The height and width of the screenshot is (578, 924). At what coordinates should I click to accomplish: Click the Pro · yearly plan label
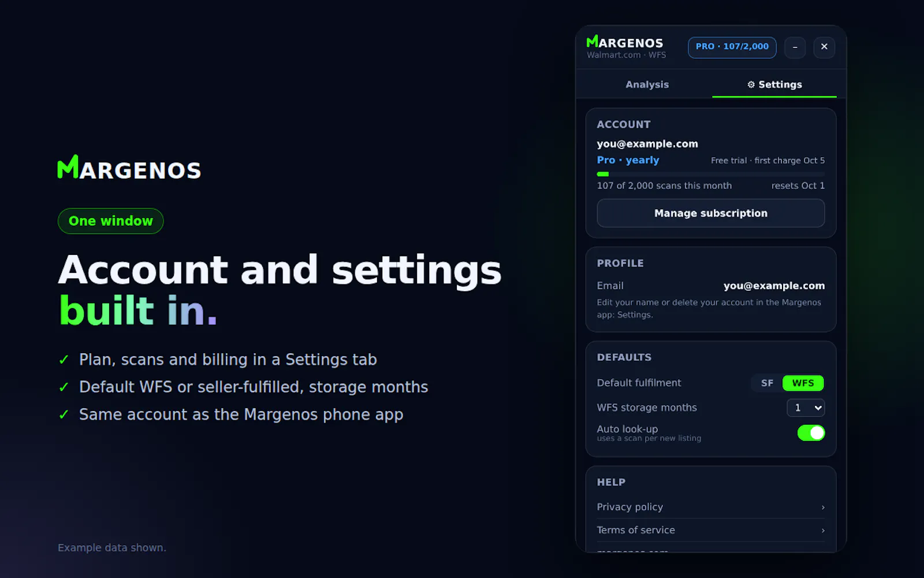[628, 160]
